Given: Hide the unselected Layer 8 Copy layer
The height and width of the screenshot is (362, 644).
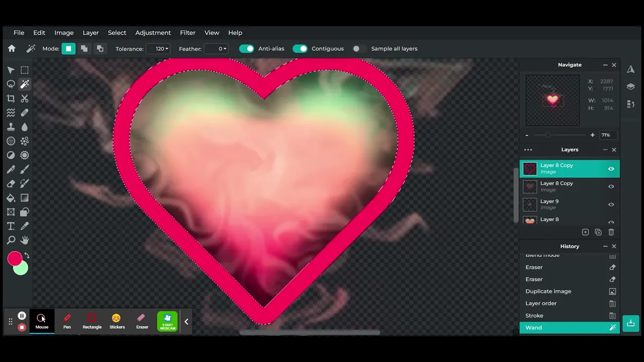Looking at the screenshot, I should [611, 187].
